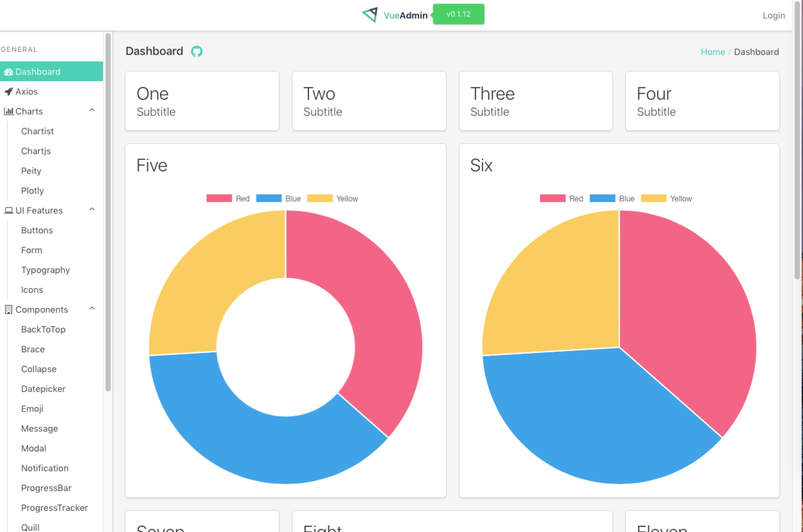Click the Axios rocket icon
The image size is (803, 532).
click(x=9, y=92)
